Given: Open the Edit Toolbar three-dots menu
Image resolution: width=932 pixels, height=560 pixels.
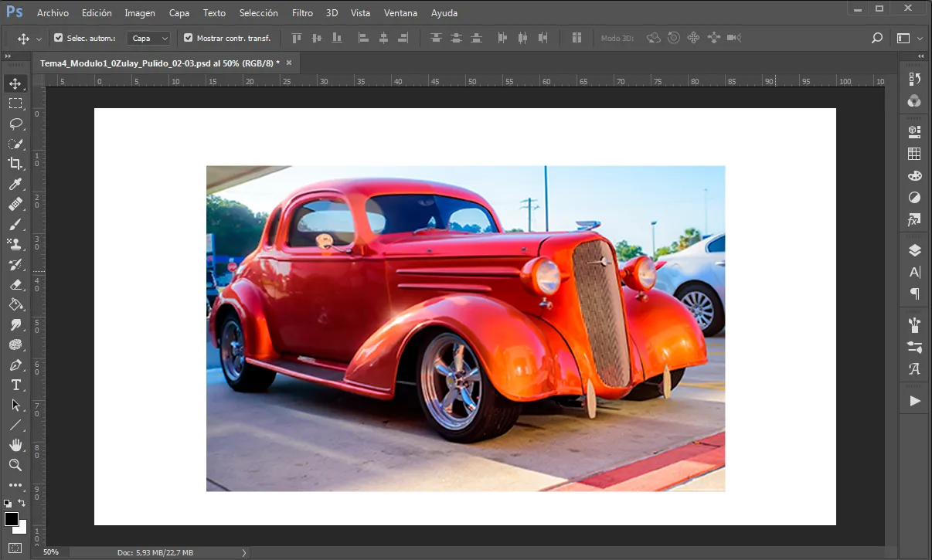Looking at the screenshot, I should pyautogui.click(x=15, y=485).
